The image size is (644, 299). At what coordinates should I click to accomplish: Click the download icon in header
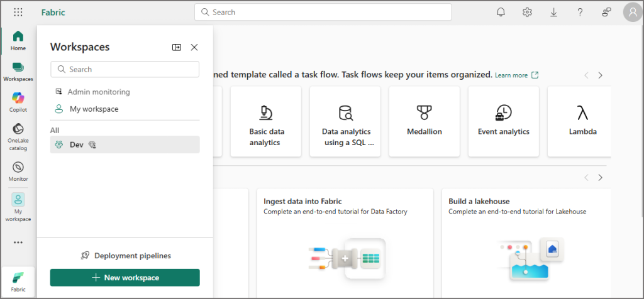tap(554, 12)
